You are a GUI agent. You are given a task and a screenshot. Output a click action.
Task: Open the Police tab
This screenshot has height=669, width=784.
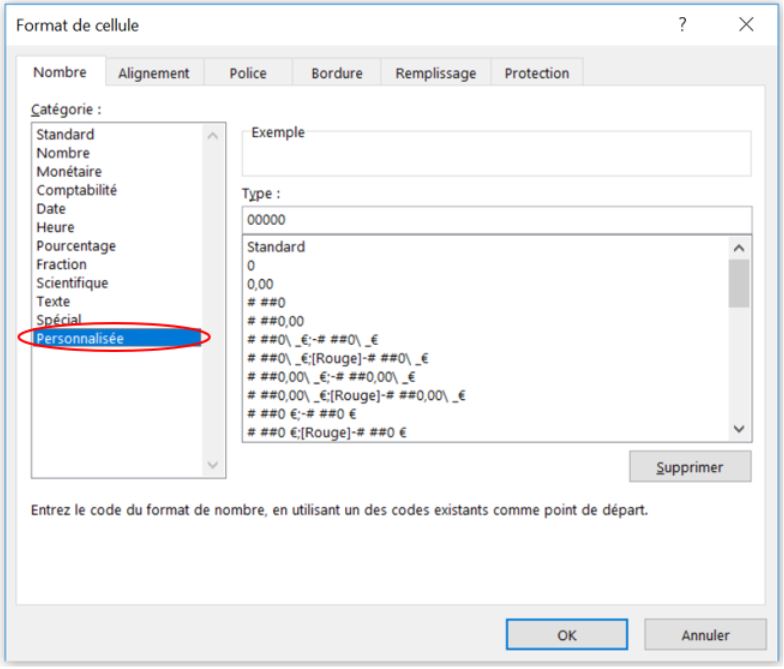coord(247,73)
